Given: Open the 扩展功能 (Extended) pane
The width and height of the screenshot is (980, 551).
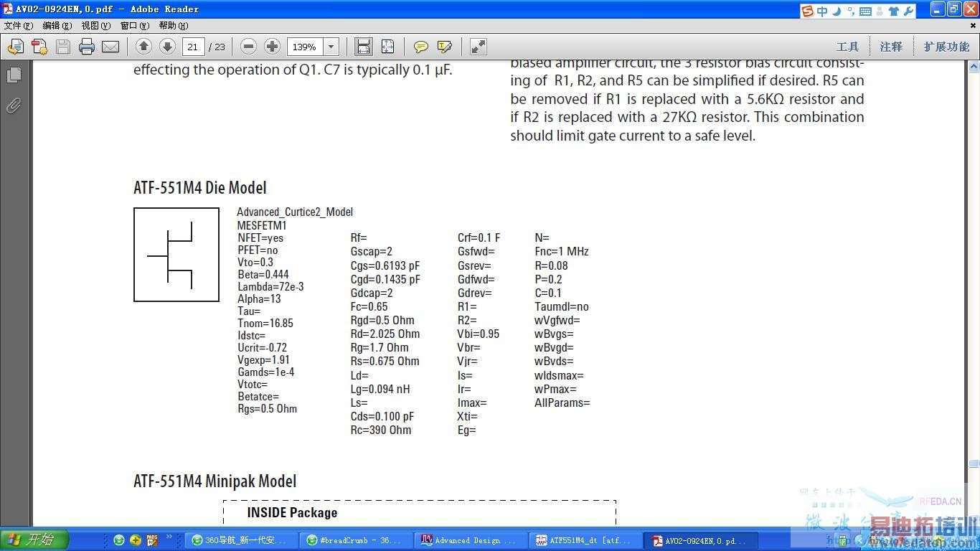Looking at the screenshot, I should point(946,47).
